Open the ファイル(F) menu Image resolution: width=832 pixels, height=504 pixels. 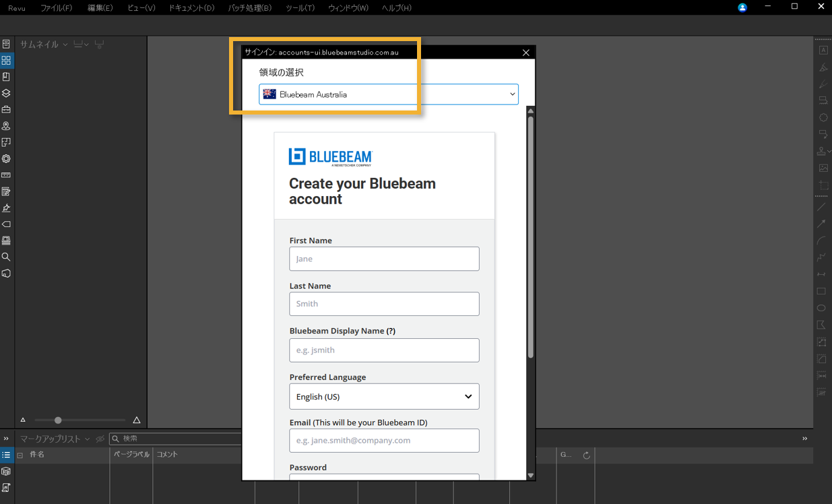[56, 8]
